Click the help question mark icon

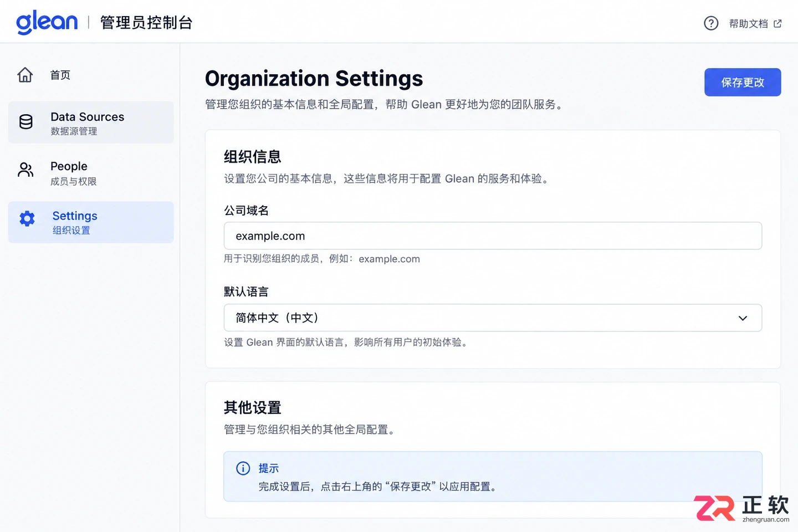click(x=711, y=23)
